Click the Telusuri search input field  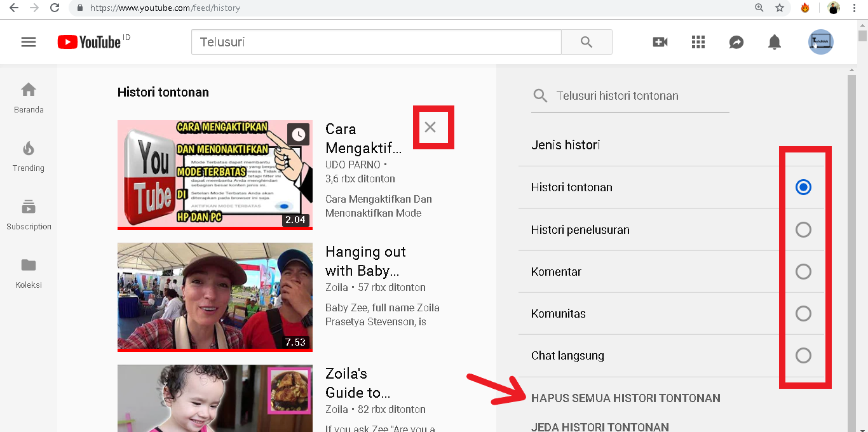click(x=376, y=42)
